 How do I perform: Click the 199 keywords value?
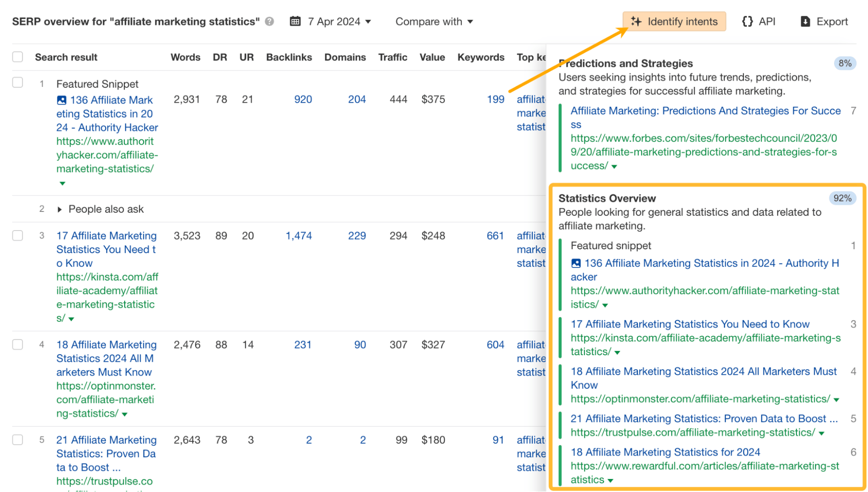495,99
